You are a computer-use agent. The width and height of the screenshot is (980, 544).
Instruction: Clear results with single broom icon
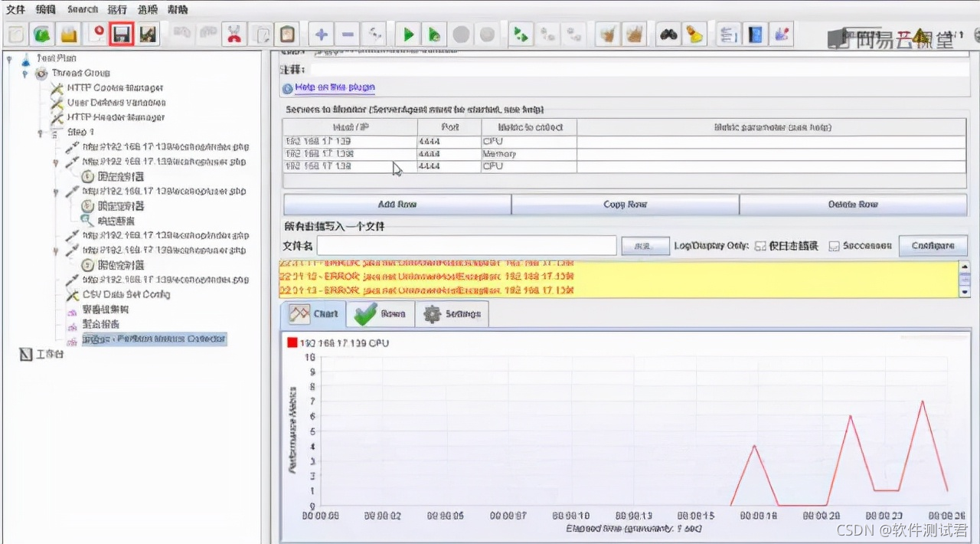608,34
